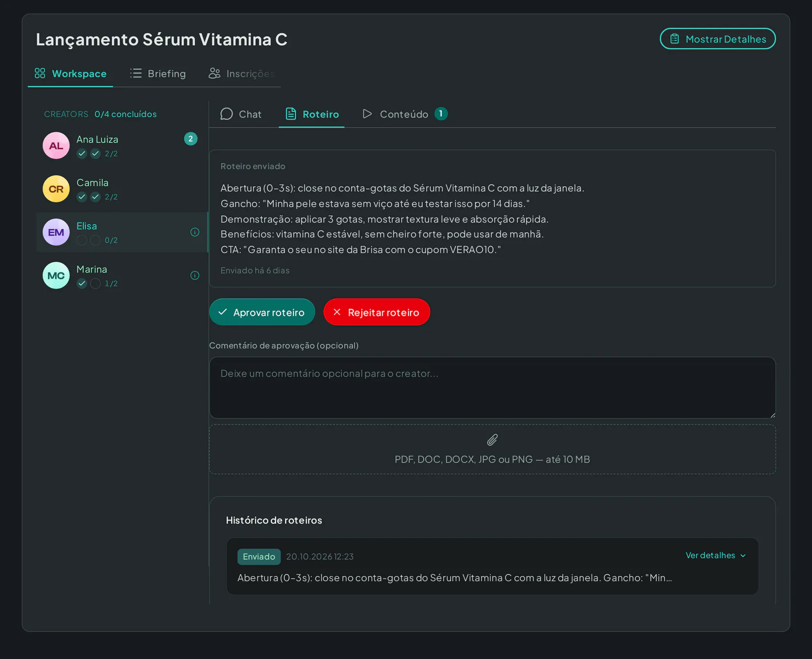Image resolution: width=812 pixels, height=659 pixels.
Task: Click Camila's second completed check circle
Action: coord(95,197)
